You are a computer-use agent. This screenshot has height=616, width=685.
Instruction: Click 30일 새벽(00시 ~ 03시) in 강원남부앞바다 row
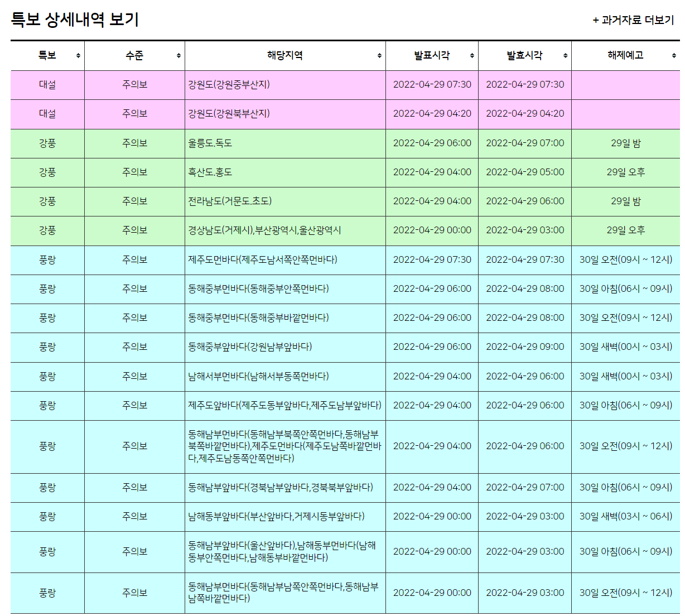626,347
